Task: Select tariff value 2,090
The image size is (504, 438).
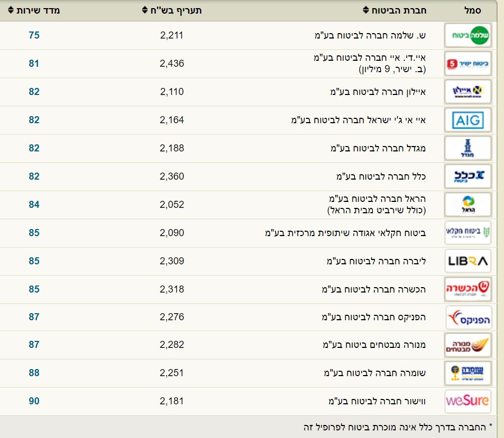Action: point(171,233)
